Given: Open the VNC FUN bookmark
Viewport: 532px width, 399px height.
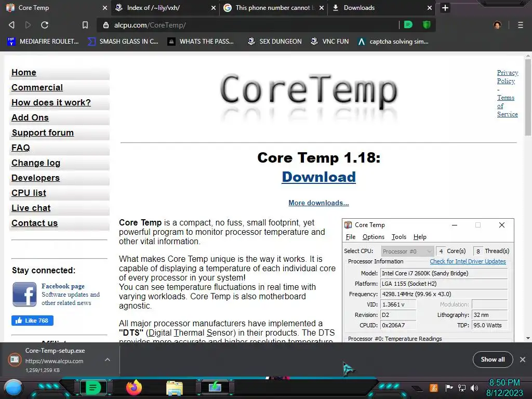Looking at the screenshot, I should [329, 42].
